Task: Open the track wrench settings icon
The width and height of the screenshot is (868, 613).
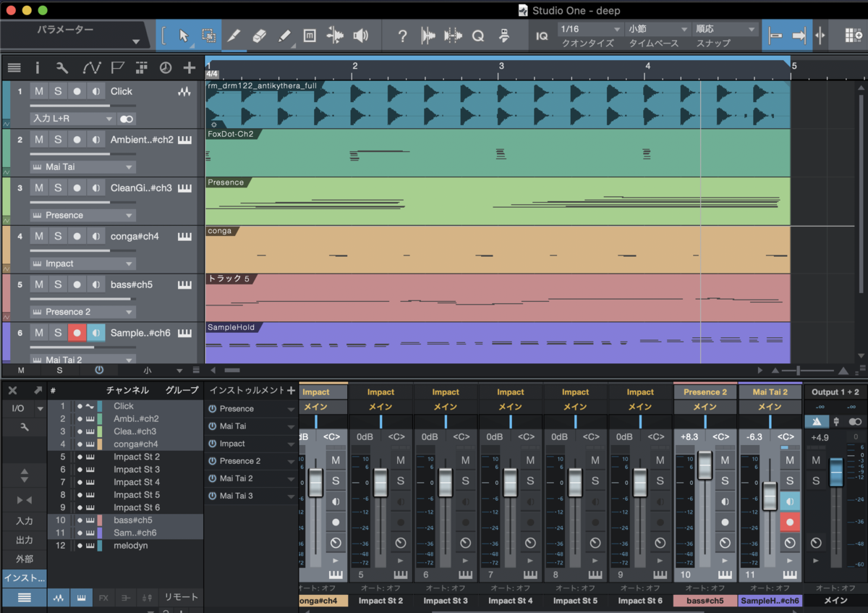Action: [62, 68]
